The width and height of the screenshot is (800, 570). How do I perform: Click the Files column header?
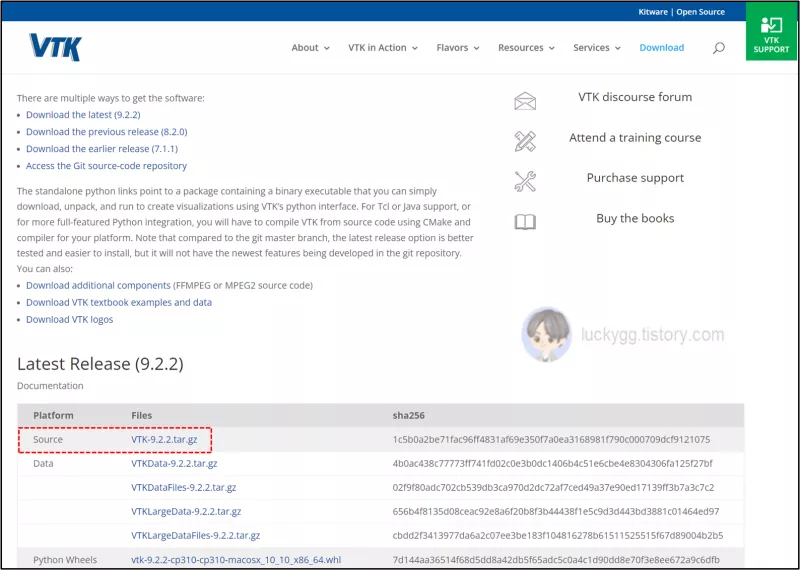[141, 415]
